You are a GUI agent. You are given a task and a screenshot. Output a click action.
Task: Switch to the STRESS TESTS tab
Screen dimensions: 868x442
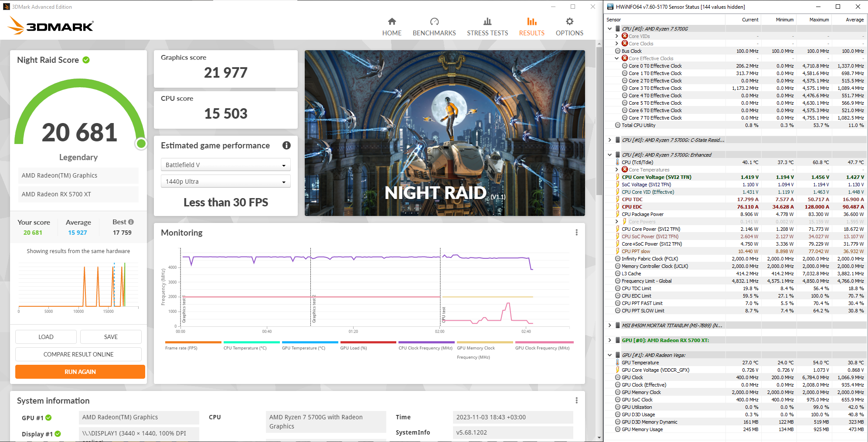[487, 27]
